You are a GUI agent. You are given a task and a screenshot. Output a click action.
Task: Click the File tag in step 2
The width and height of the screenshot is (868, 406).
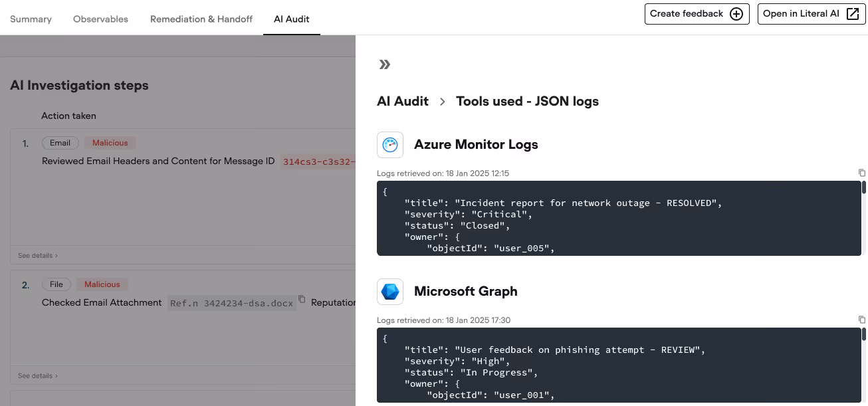[56, 284]
